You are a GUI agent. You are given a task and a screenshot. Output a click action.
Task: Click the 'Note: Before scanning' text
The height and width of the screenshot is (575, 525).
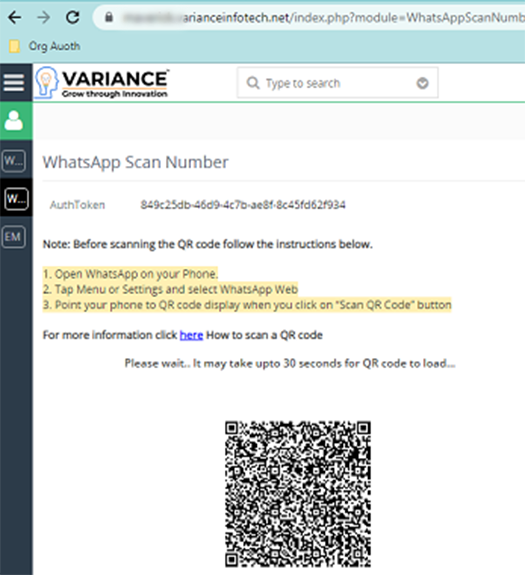click(208, 244)
